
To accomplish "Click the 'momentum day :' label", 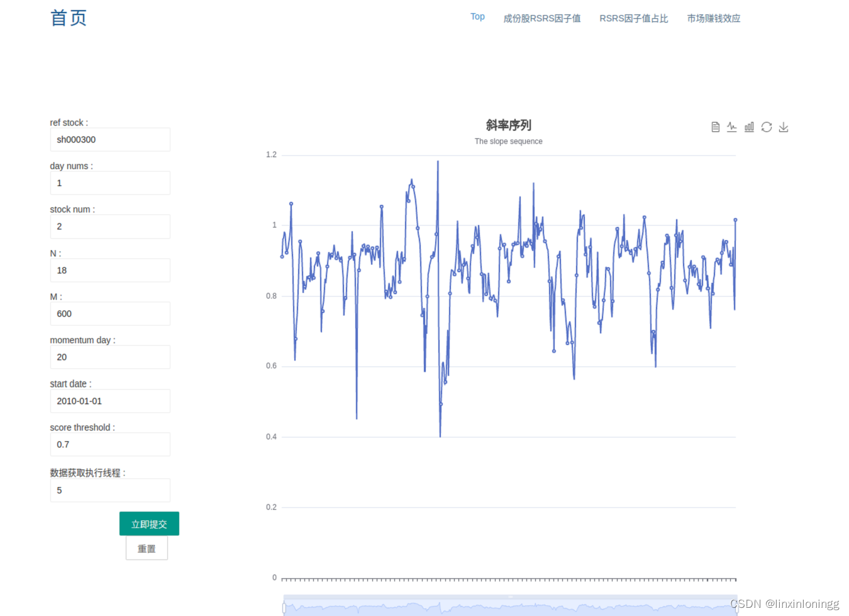I will 83,340.
